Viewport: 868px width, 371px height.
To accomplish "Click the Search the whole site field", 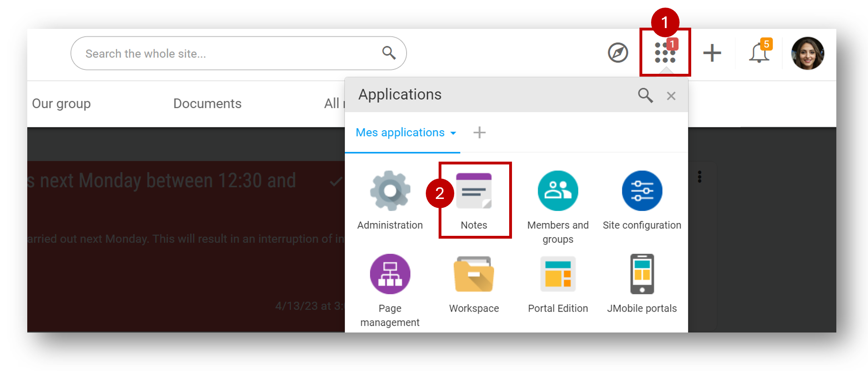I will 239,53.
